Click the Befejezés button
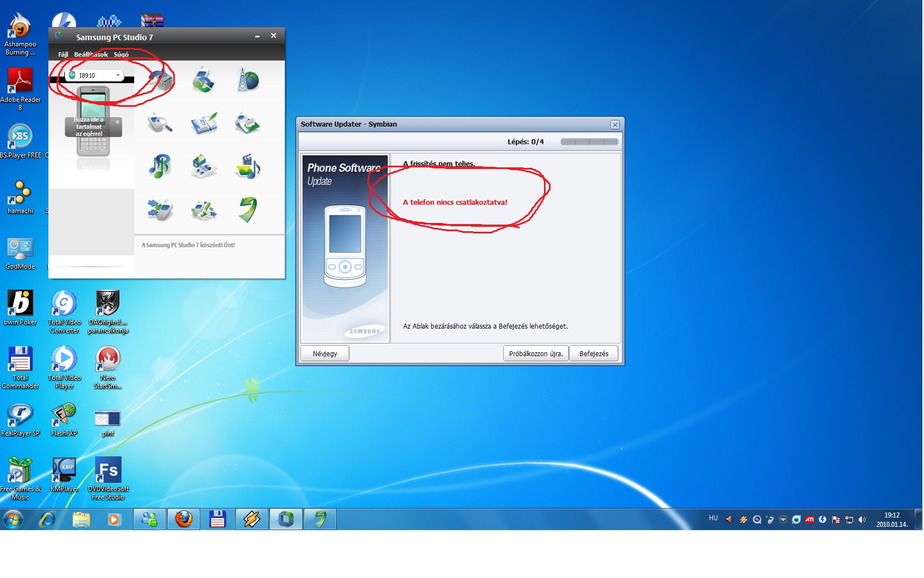The image size is (924, 578). tap(593, 353)
